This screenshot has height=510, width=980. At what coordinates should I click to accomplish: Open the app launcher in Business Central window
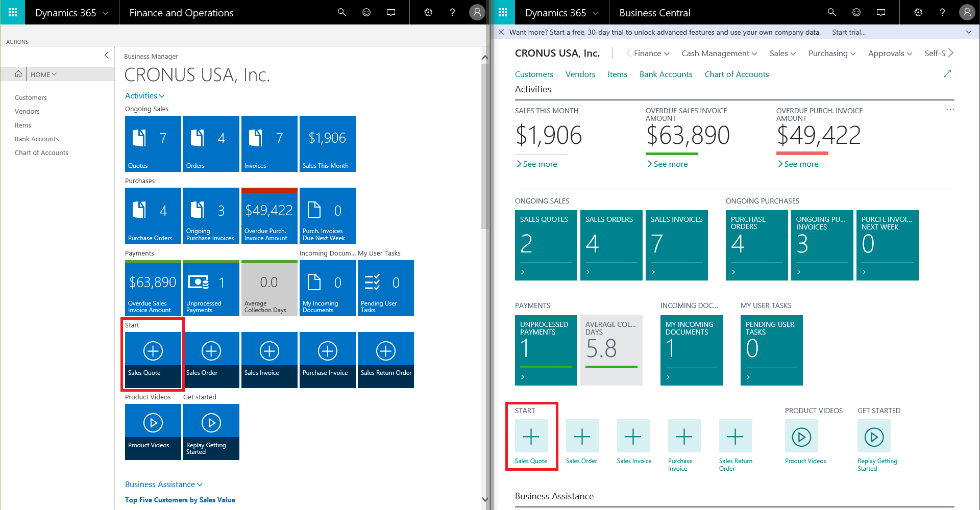[503, 12]
